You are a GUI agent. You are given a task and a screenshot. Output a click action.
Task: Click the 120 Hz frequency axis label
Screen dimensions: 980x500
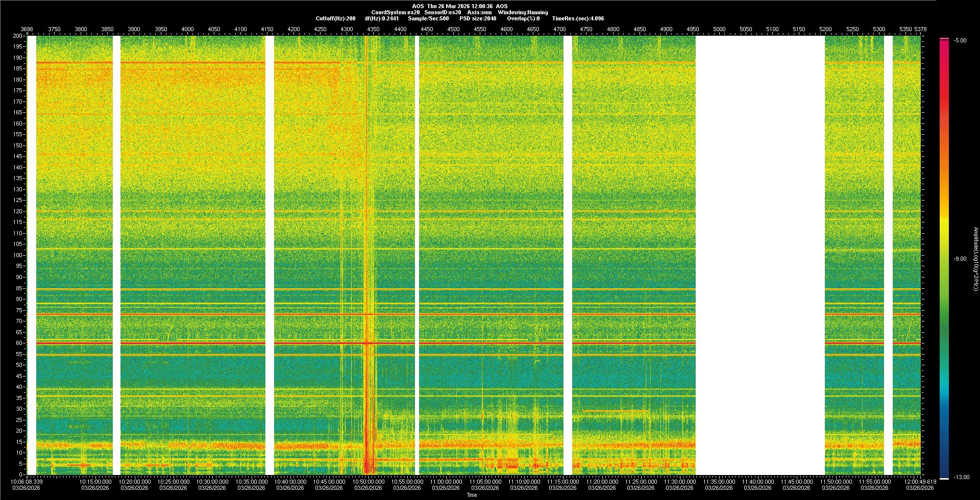[x=17, y=211]
